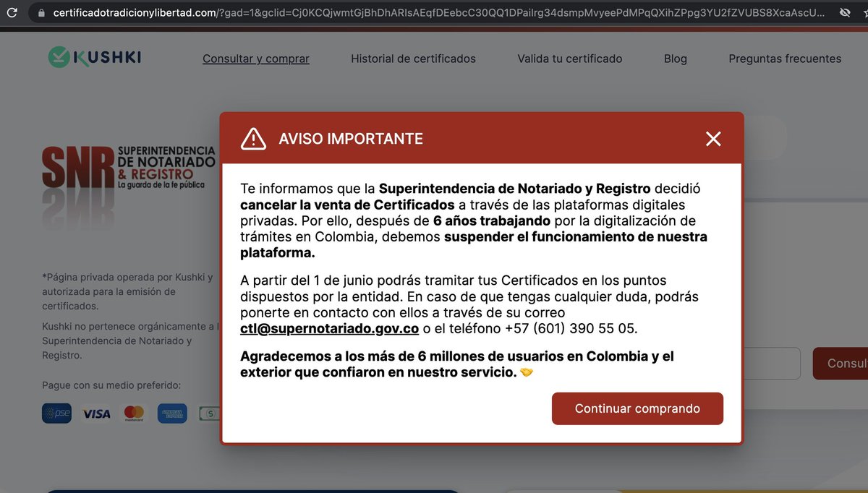The width and height of the screenshot is (868, 493).
Task: Click the AVISO IMPORTANTE heading text
Action: pyautogui.click(x=351, y=139)
